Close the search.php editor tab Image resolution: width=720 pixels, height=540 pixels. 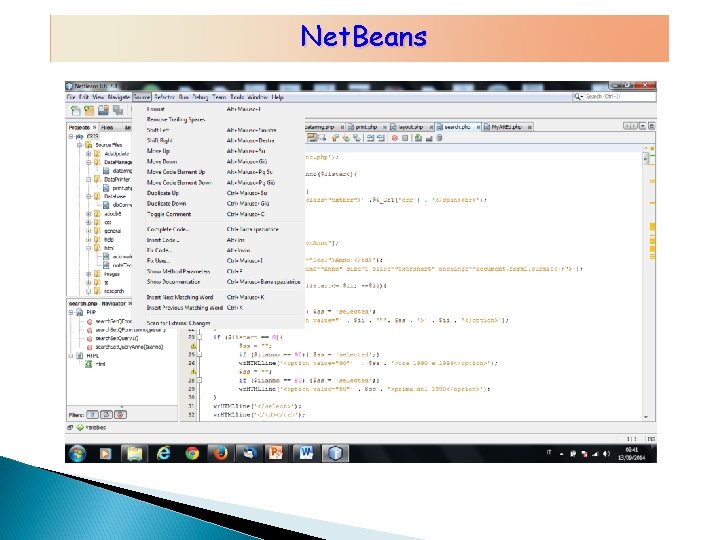pyautogui.click(x=478, y=127)
